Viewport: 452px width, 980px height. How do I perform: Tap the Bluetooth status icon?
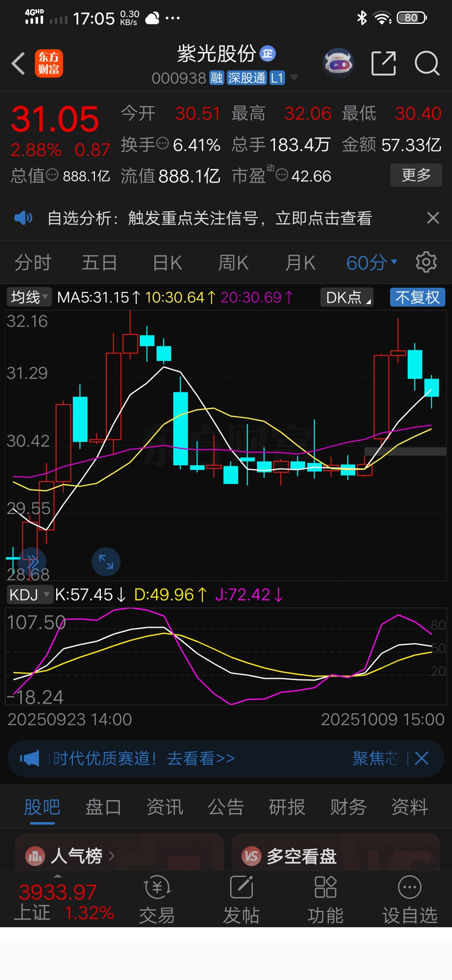tap(362, 18)
